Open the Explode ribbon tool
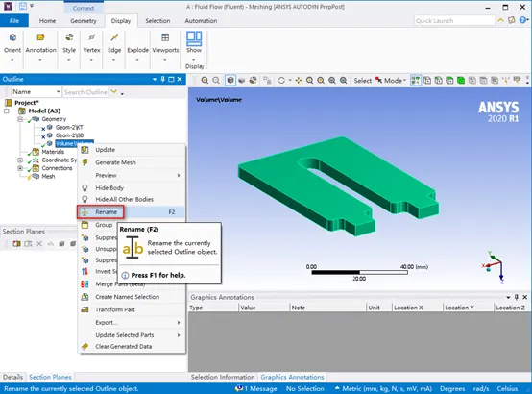Screen dimensions: 532x394 137,46
